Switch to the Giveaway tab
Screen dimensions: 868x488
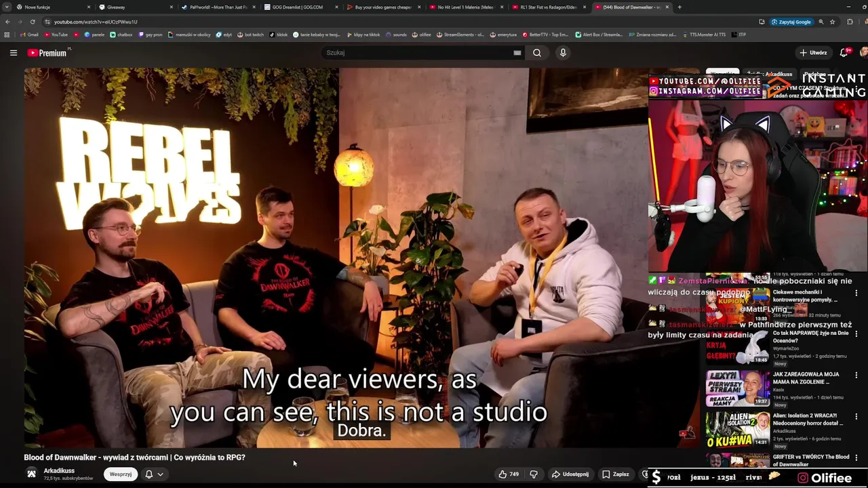(134, 7)
